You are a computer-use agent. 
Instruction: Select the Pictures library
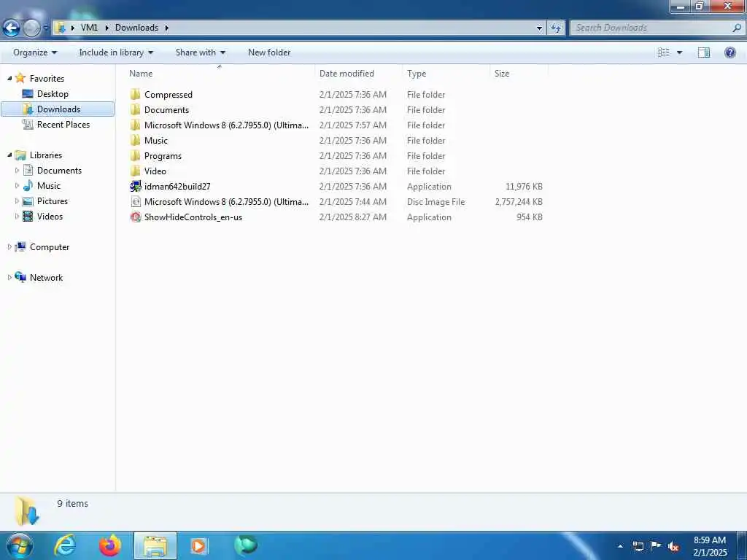coord(53,201)
